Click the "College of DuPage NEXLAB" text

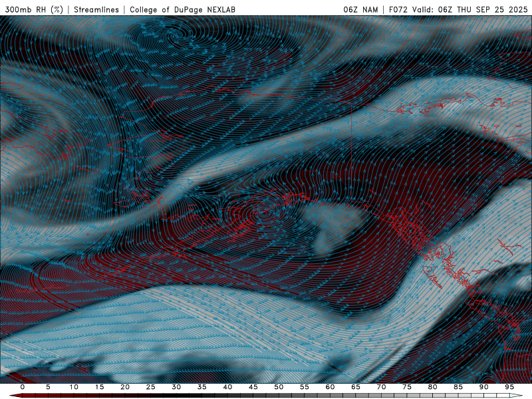182,9
